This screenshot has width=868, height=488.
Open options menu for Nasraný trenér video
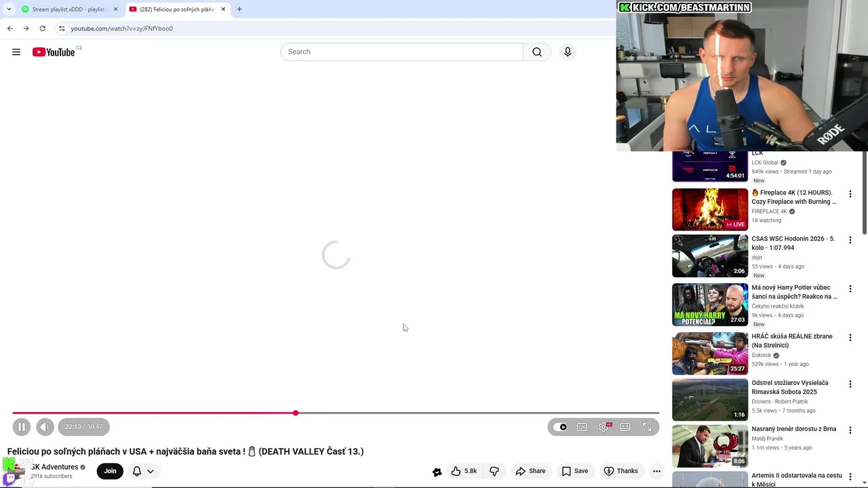tap(850, 430)
